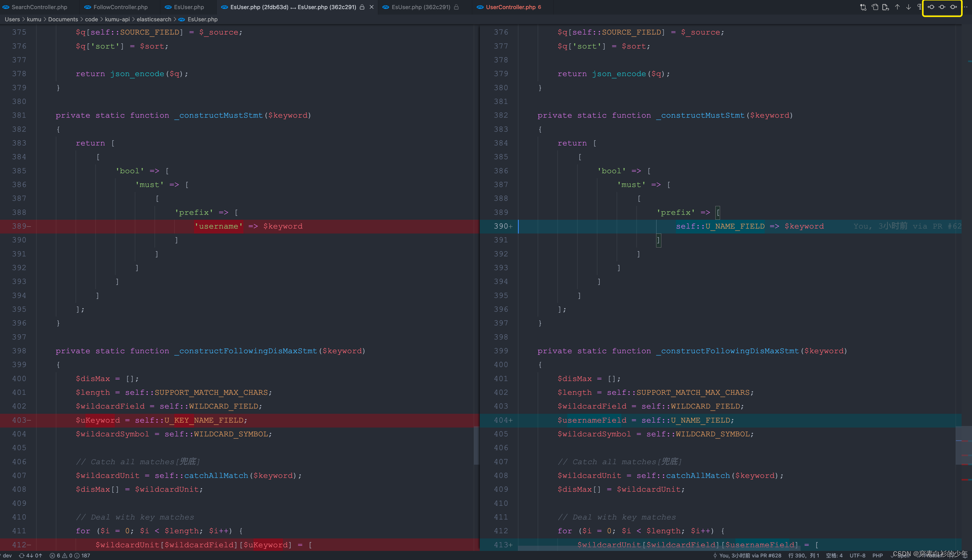Viewport: 972px width, 560px height.
Task: Click highlighted bracket after 'prefix' line 389 right
Action: [718, 212]
